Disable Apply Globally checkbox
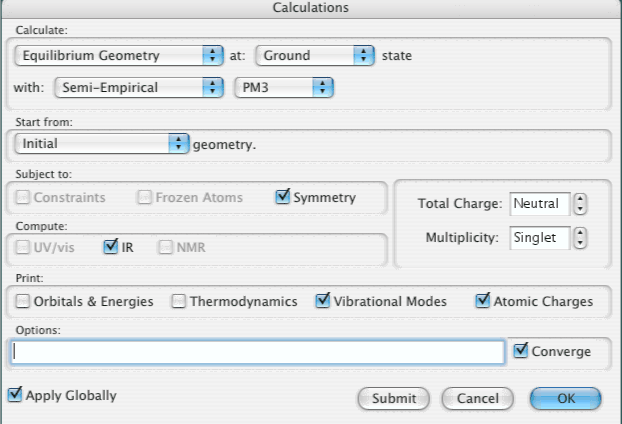Viewport: 622px width, 424px height. [x=14, y=395]
